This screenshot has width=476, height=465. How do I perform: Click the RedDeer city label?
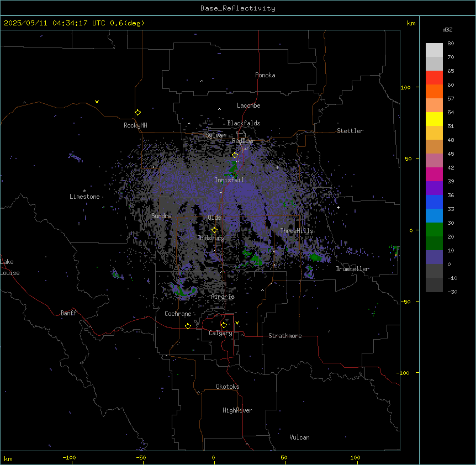[x=243, y=141]
